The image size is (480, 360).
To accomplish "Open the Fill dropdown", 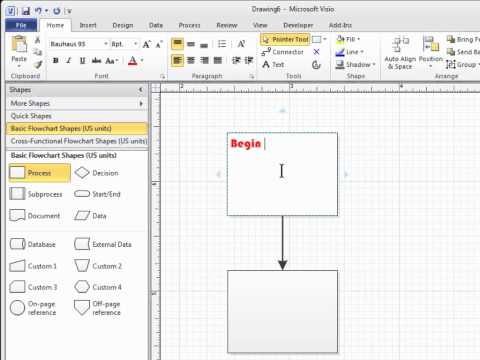I will tap(348, 39).
